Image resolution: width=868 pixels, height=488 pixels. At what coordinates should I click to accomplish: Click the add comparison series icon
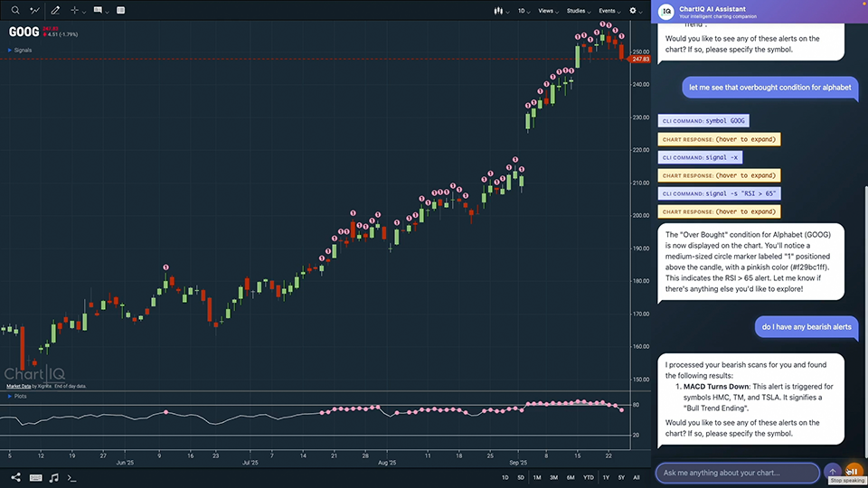coord(34,11)
